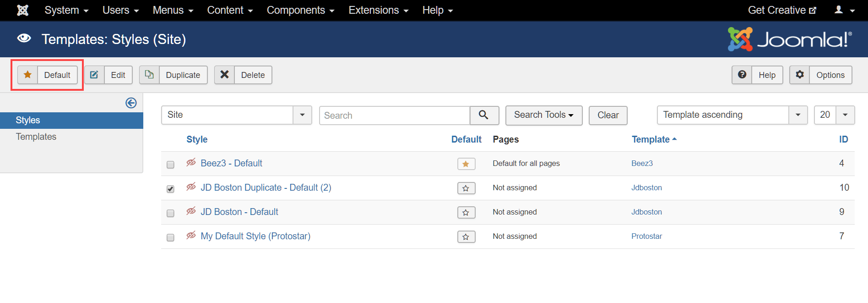The width and height of the screenshot is (868, 303).
Task: Open the My Default Style (Protostar) link
Action: click(255, 236)
